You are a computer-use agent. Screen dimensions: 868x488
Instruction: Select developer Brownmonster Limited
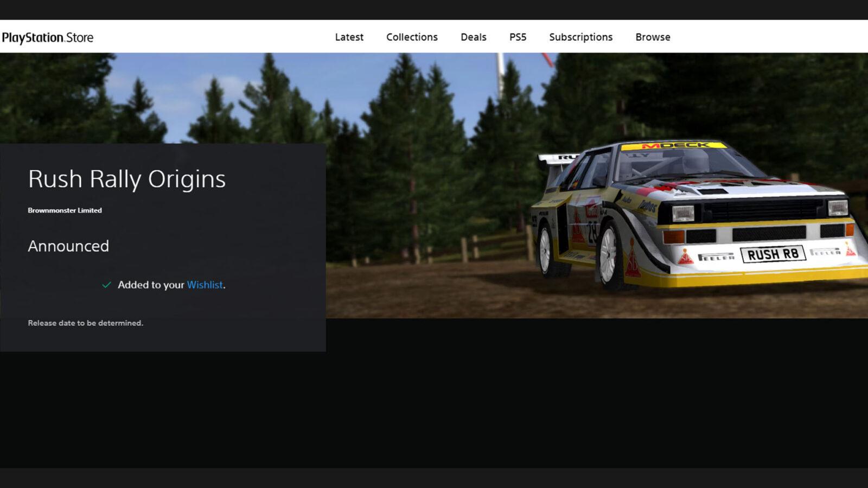click(x=65, y=210)
